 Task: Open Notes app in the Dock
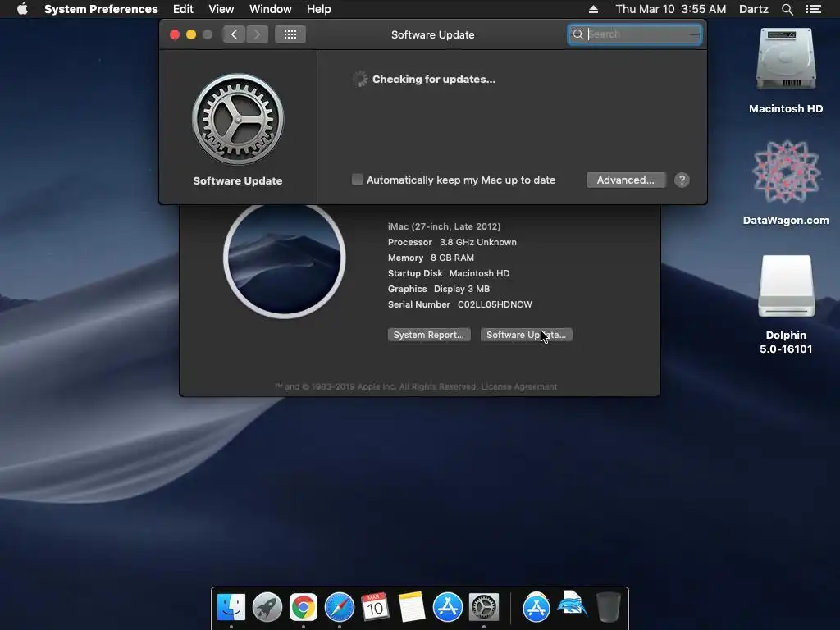412,607
